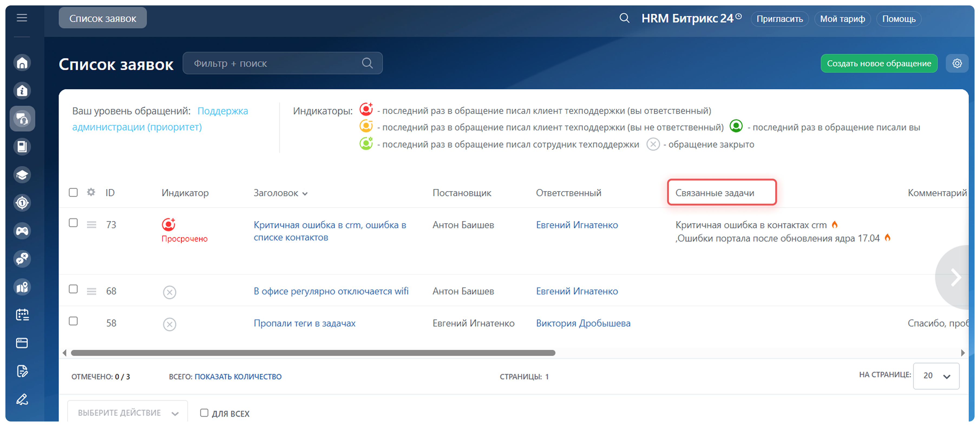This screenshot has height=427, width=980.
Task: Open the per-page count dropdown showing 20
Action: click(936, 376)
